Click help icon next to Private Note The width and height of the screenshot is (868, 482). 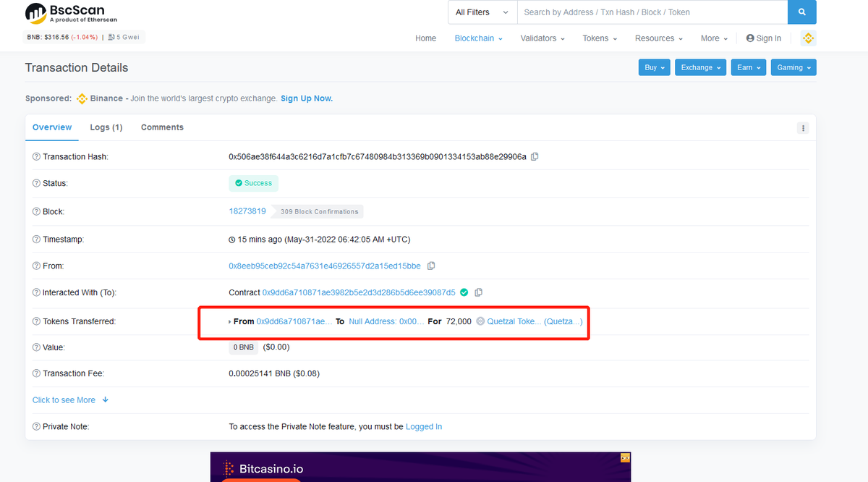pyautogui.click(x=36, y=426)
